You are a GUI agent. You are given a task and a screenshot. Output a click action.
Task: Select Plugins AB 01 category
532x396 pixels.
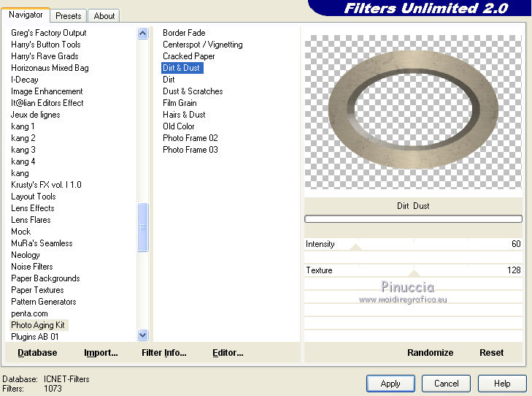pos(34,337)
